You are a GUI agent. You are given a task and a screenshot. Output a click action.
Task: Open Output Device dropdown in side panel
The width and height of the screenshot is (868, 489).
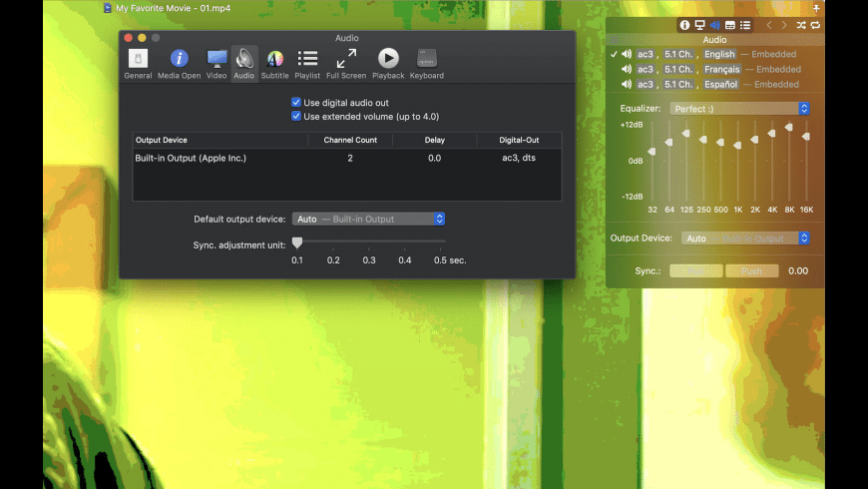pyautogui.click(x=745, y=239)
